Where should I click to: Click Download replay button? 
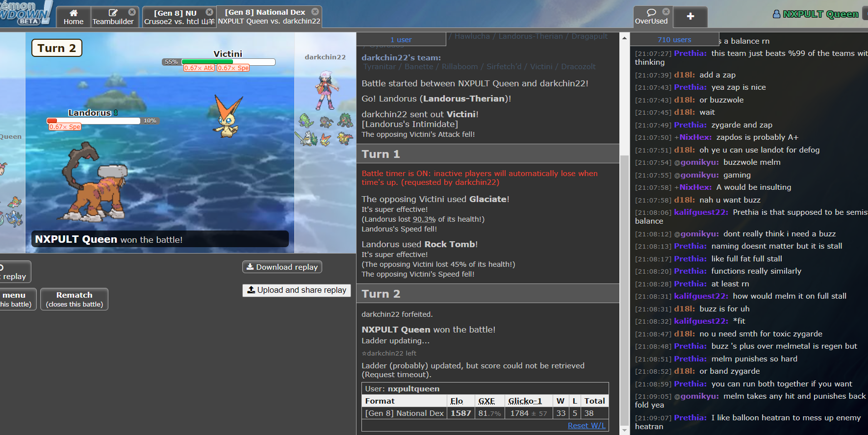point(282,267)
